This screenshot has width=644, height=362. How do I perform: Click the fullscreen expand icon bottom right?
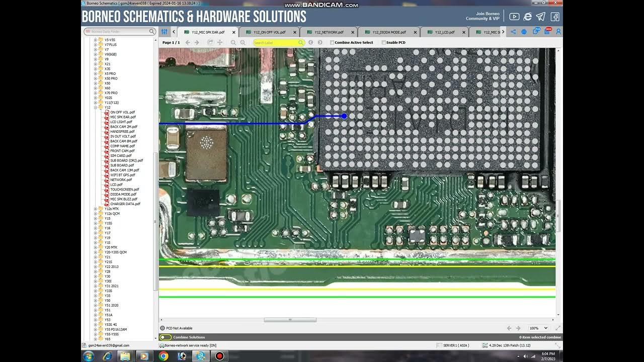pyautogui.click(x=558, y=328)
